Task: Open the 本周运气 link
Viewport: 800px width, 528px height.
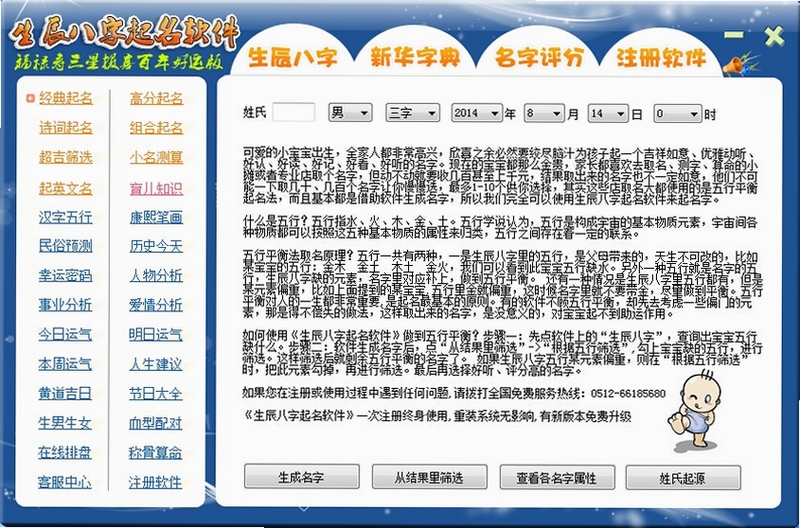Action: pyautogui.click(x=65, y=364)
